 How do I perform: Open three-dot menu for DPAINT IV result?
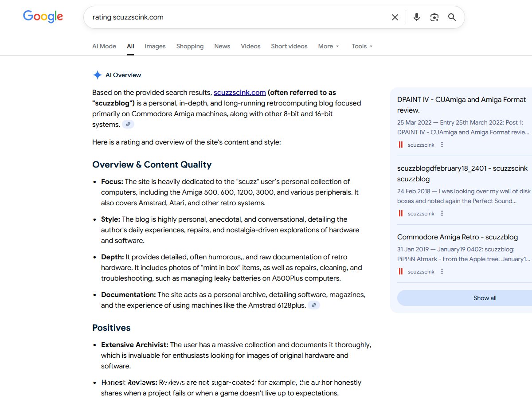point(442,145)
